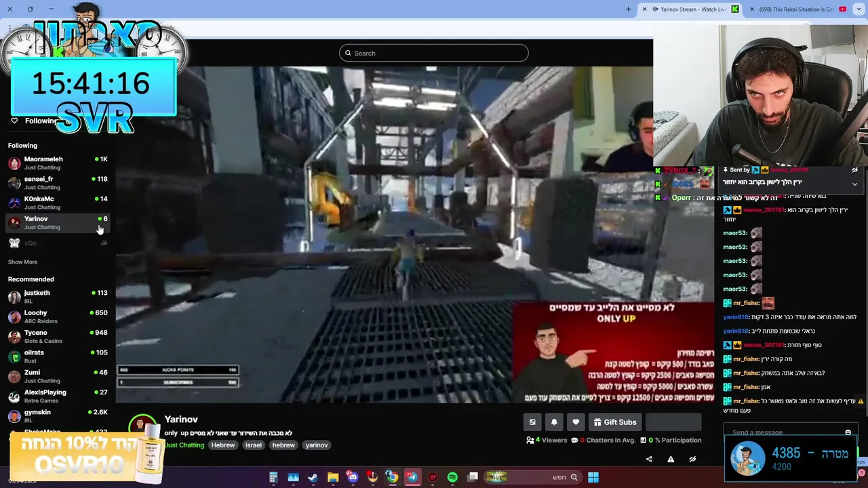868x488 pixels.
Task: Close the Rakai Situation YouTube tab
Action: coord(752,9)
